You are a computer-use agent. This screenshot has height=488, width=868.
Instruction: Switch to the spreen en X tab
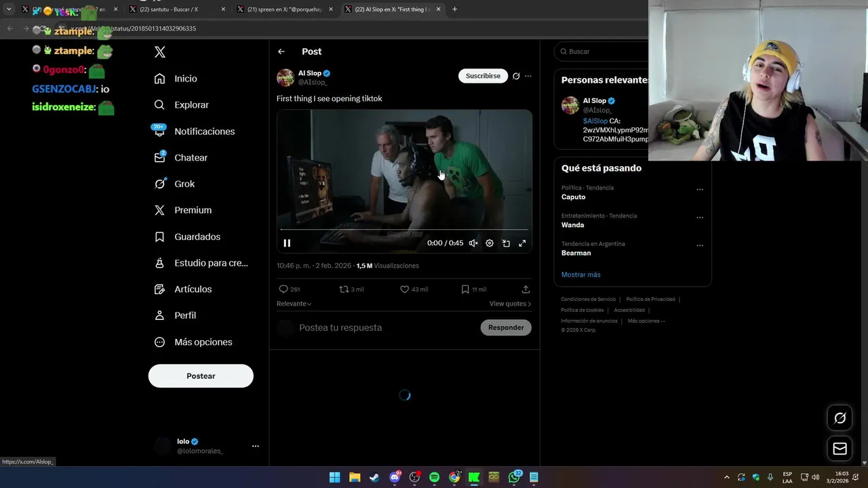(285, 9)
